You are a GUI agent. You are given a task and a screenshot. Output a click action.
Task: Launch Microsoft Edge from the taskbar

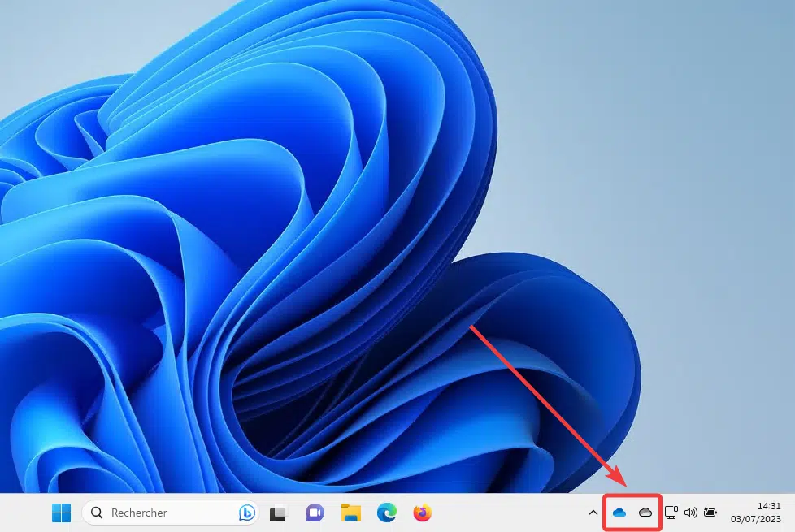[x=387, y=513]
